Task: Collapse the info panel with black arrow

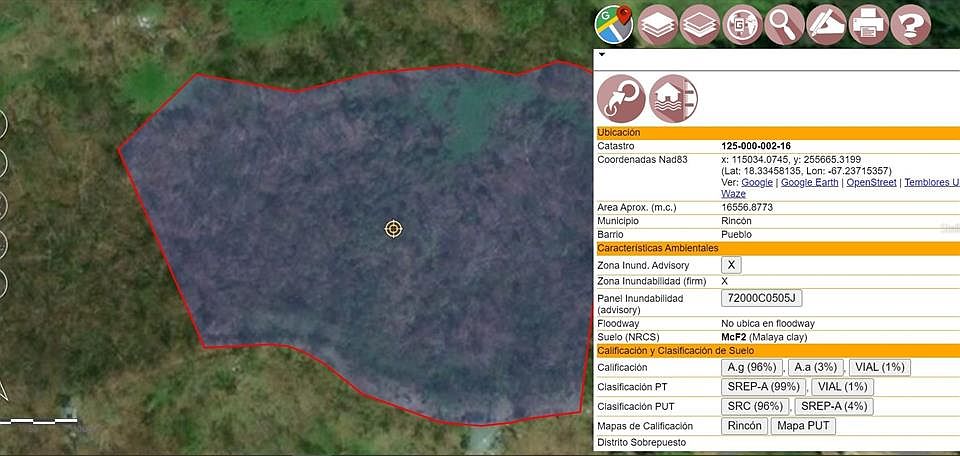Action: (602, 54)
